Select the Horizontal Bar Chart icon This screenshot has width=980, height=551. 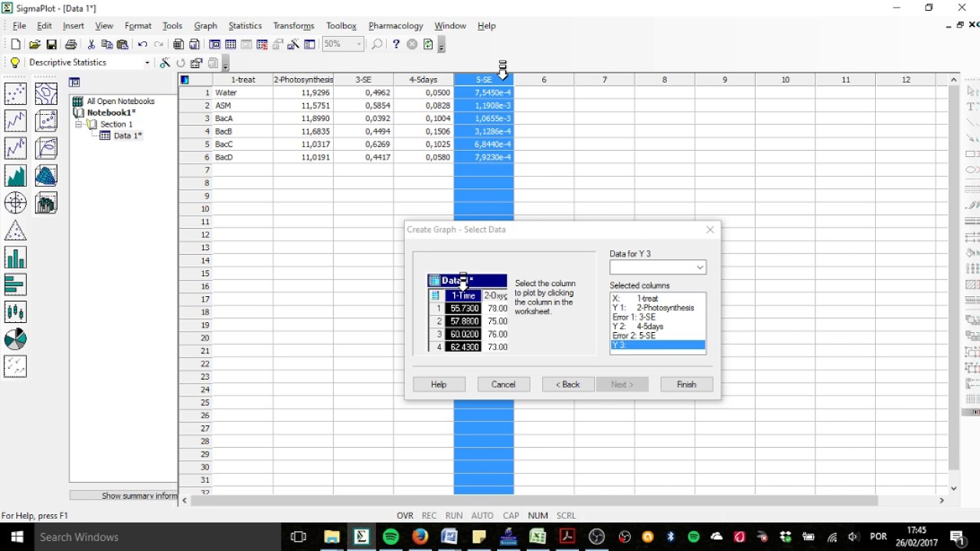click(15, 285)
